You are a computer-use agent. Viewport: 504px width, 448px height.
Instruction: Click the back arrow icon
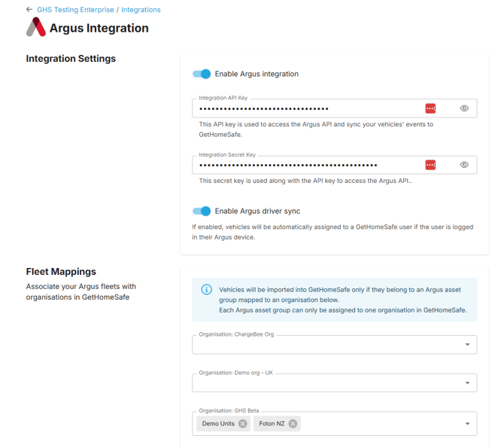tap(29, 10)
